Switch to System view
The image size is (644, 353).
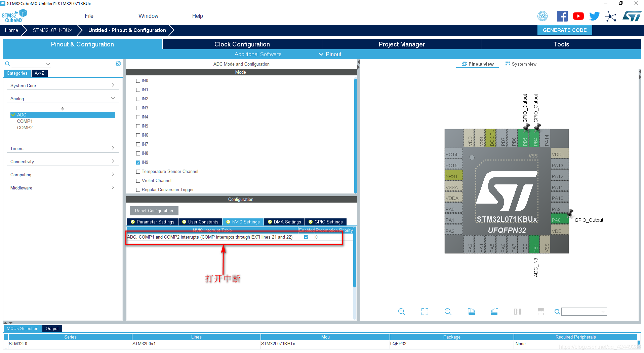[x=521, y=64]
